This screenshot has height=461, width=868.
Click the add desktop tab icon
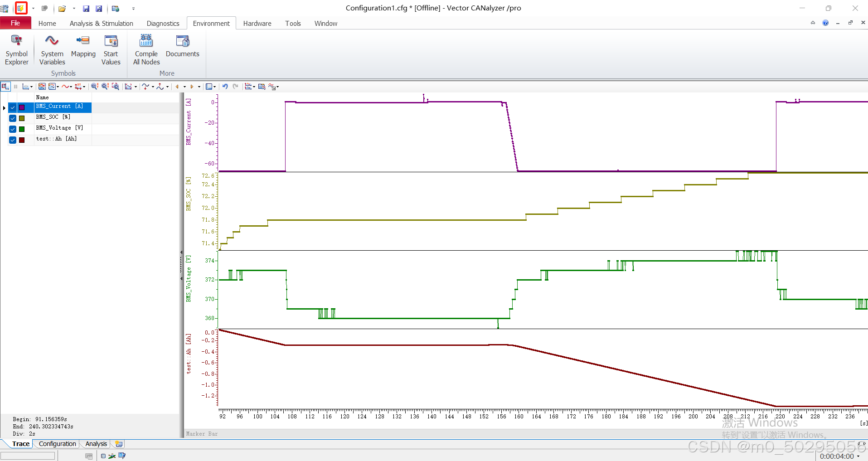tap(119, 444)
